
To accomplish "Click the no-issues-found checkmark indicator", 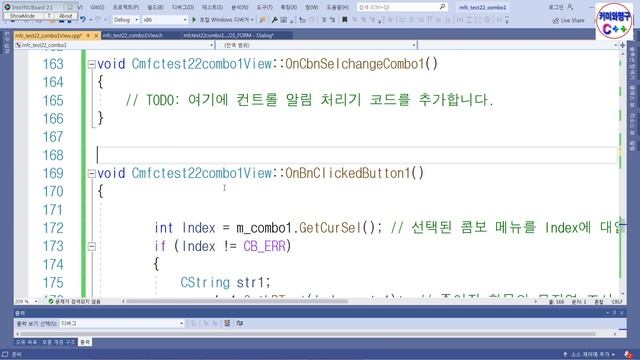I will pyautogui.click(x=51, y=301).
